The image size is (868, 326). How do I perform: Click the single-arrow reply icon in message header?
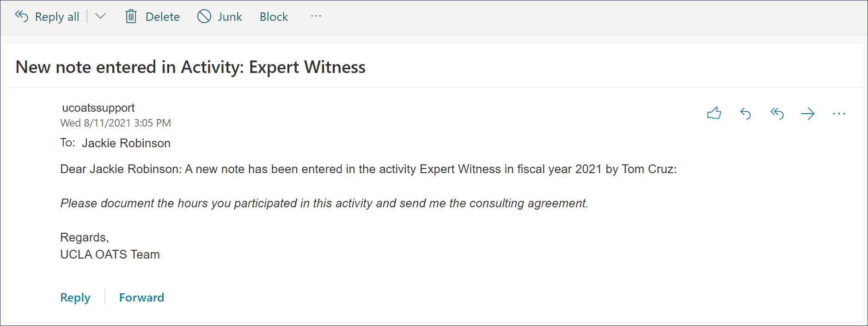pyautogui.click(x=746, y=113)
